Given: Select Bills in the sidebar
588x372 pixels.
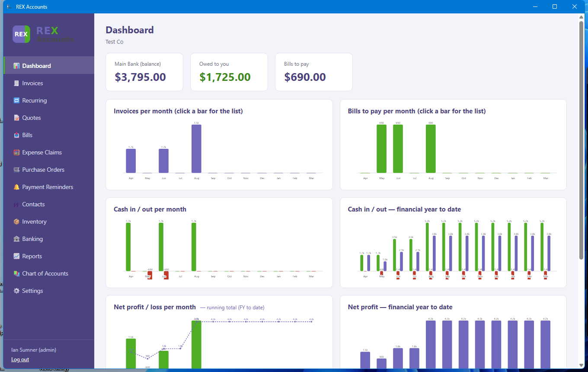Looking at the screenshot, I should pyautogui.click(x=49, y=135).
